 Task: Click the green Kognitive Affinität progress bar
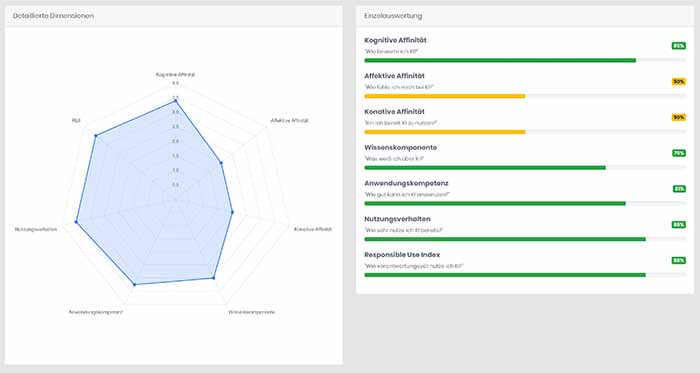click(500, 60)
